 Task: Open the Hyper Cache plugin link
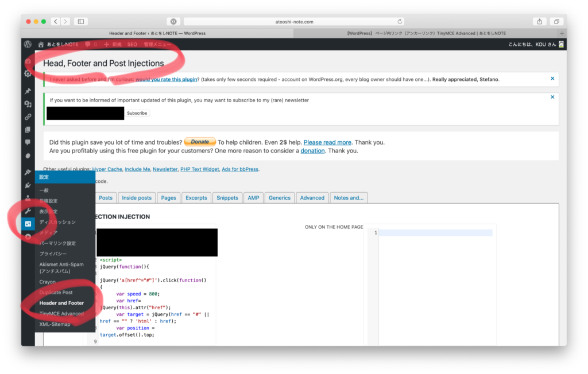click(106, 169)
